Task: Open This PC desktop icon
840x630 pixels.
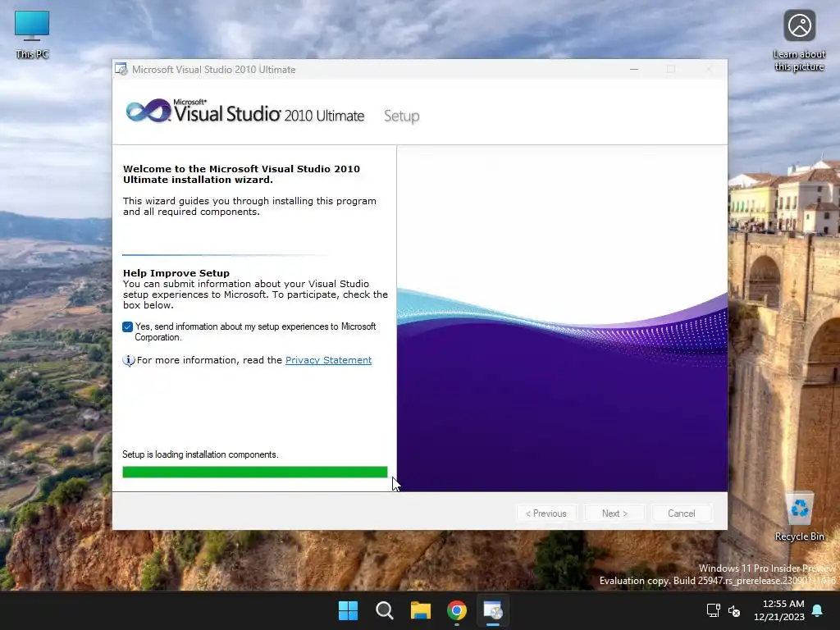Action: pos(32,34)
